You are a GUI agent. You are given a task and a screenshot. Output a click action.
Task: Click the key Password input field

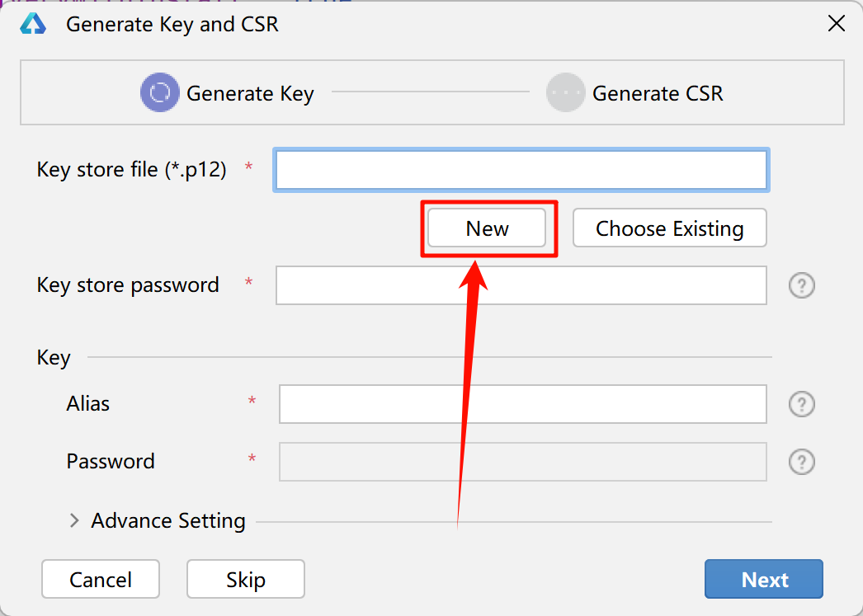pos(522,462)
